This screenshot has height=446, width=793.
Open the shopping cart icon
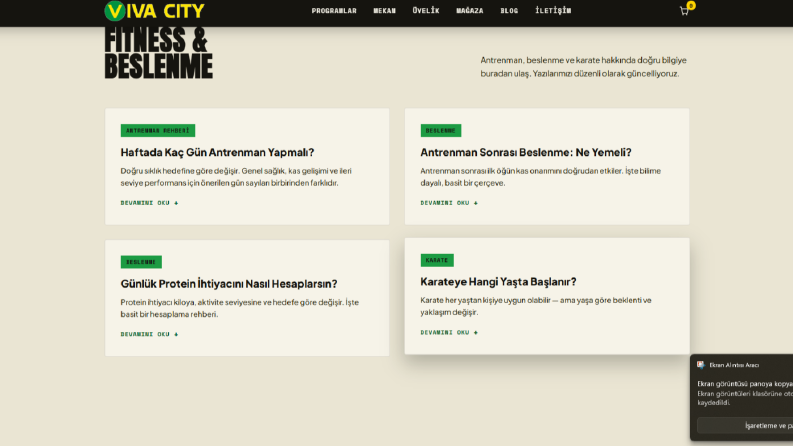point(684,11)
